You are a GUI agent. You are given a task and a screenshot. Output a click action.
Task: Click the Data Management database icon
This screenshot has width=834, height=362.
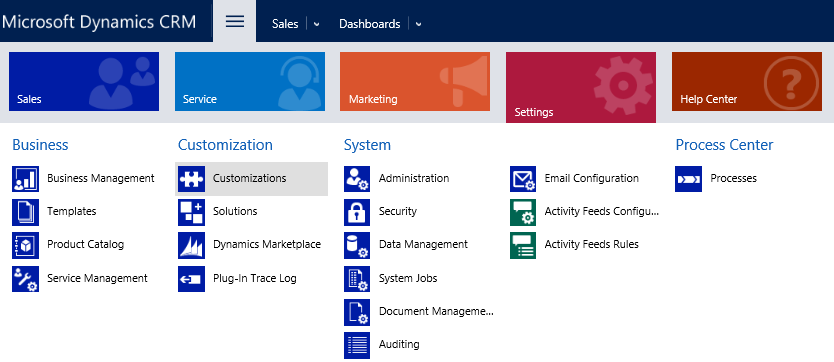pyautogui.click(x=357, y=245)
